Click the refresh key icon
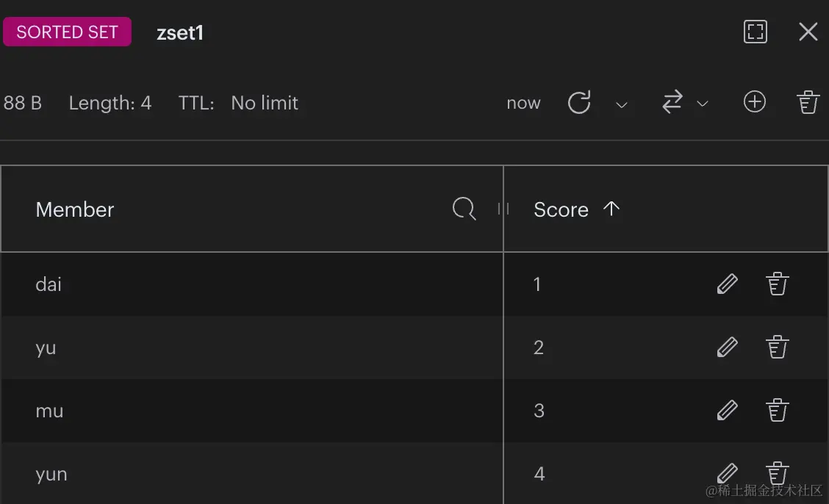The width and height of the screenshot is (829, 504). (x=579, y=103)
